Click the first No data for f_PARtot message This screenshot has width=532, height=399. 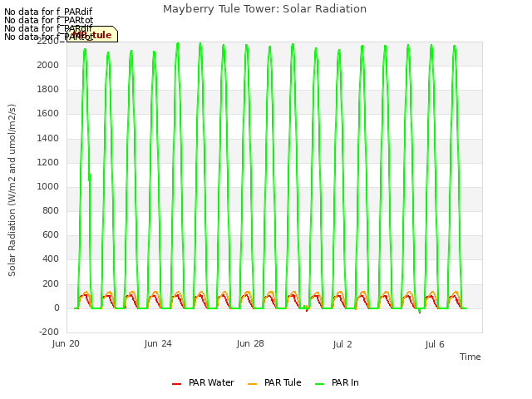tap(48, 20)
